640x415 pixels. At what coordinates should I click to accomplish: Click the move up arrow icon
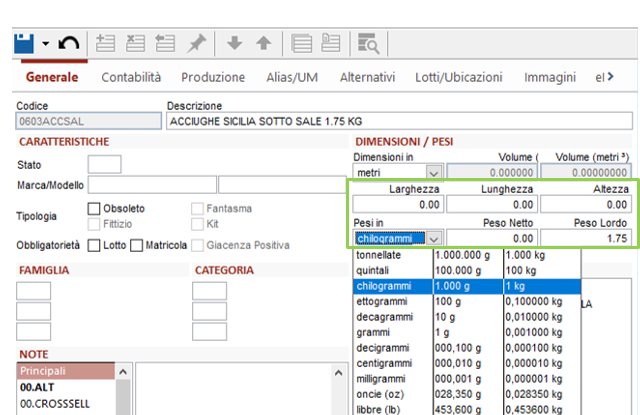[263, 43]
